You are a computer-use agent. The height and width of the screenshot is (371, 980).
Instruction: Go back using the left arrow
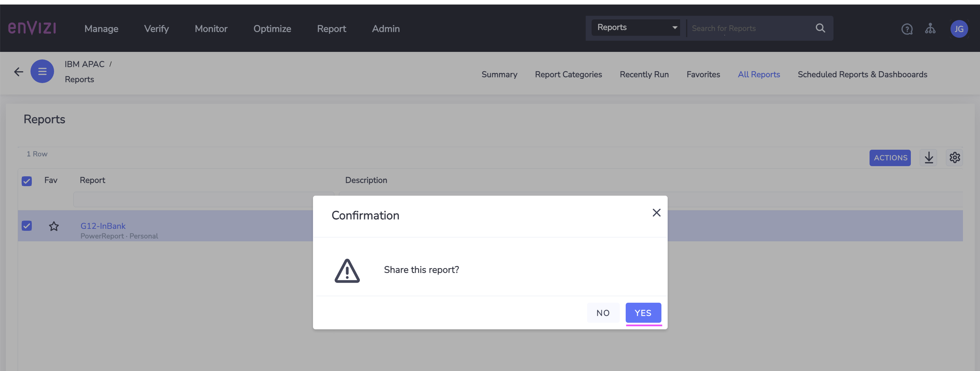(x=19, y=72)
